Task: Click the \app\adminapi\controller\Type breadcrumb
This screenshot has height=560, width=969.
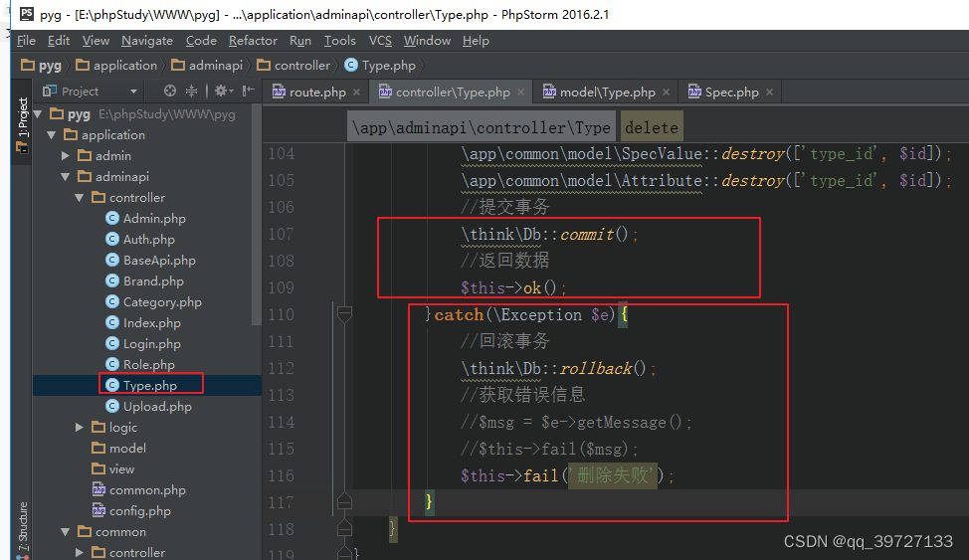Action: pyautogui.click(x=481, y=127)
